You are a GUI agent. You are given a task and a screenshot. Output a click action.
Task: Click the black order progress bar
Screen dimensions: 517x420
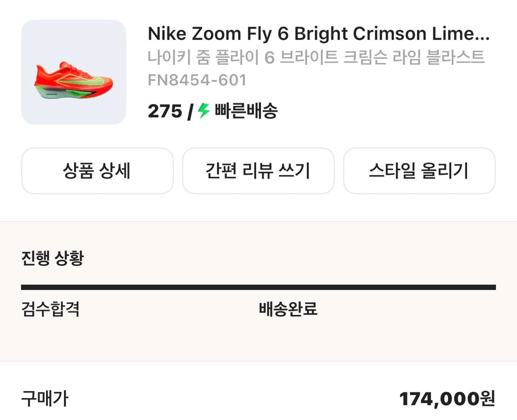coord(258,287)
